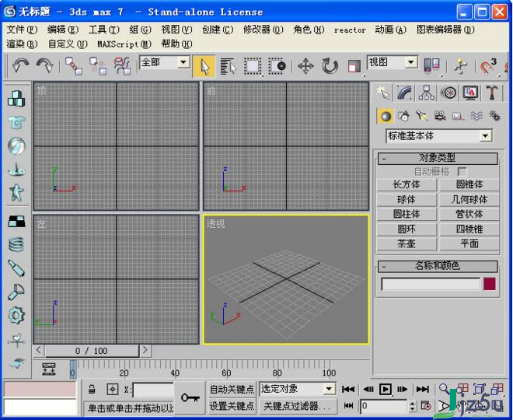The height and width of the screenshot is (420, 513).
Task: Open the Utilities hammer tab
Action: click(492, 93)
